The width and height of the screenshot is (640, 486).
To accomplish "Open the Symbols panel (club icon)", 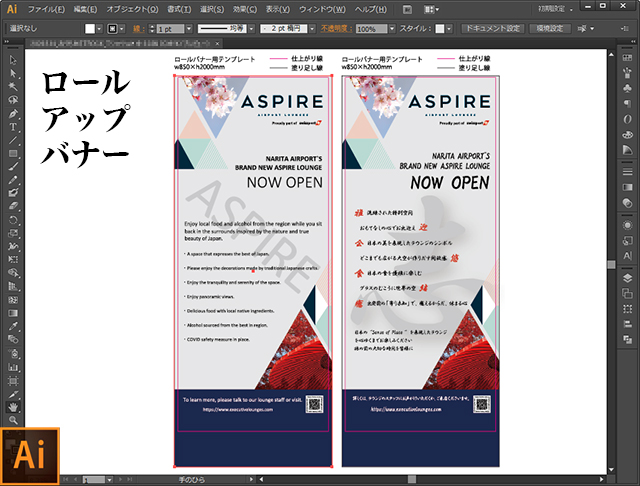I will [627, 88].
